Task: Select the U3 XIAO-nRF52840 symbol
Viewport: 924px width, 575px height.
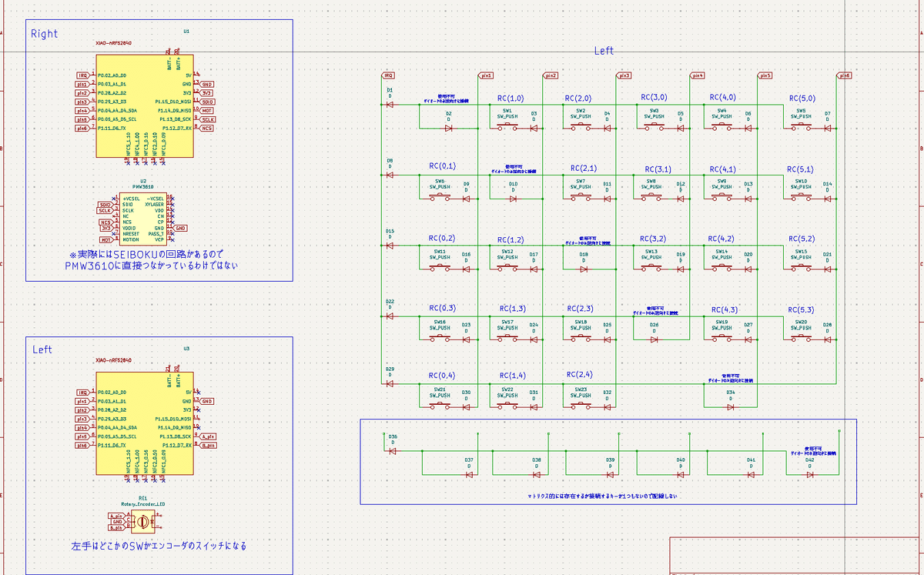Action: pyautogui.click(x=145, y=420)
